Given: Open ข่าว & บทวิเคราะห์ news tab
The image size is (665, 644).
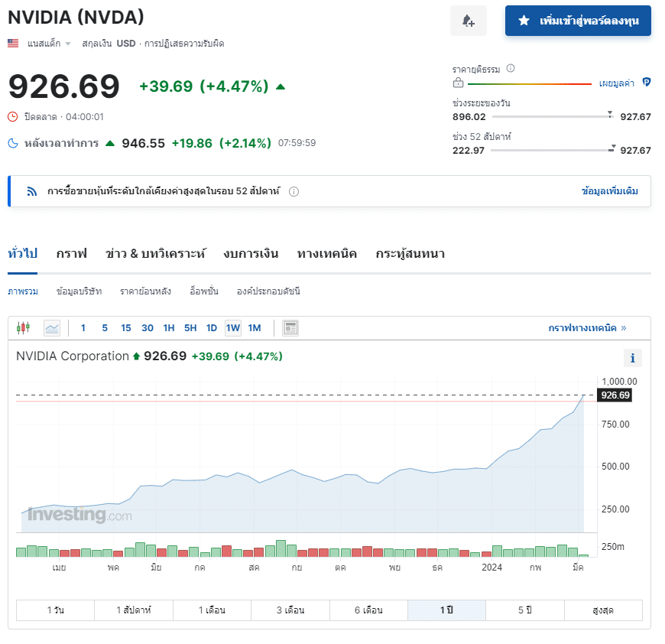Looking at the screenshot, I should pyautogui.click(x=156, y=254).
